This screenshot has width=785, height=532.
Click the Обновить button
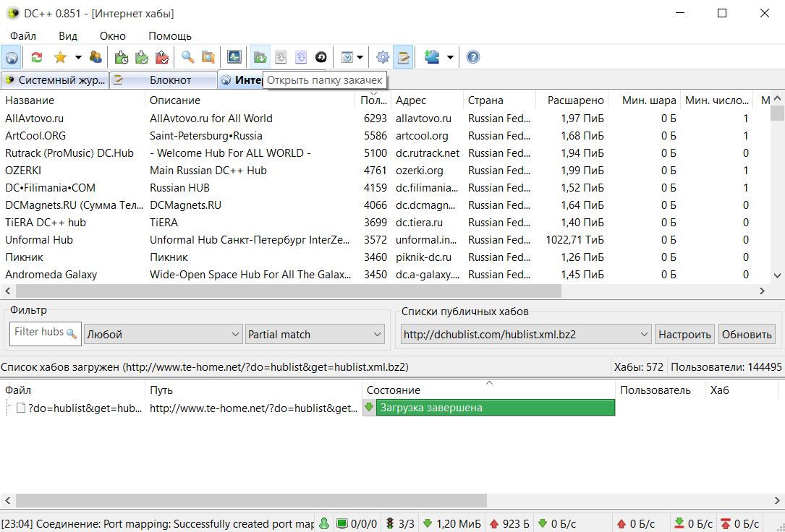[x=747, y=334]
